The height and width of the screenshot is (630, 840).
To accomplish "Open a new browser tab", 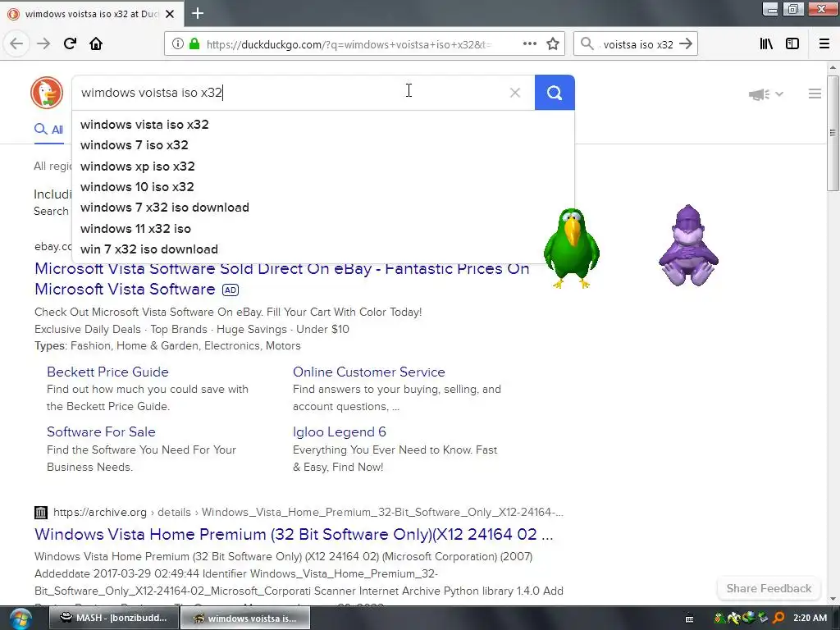I will pyautogui.click(x=198, y=13).
